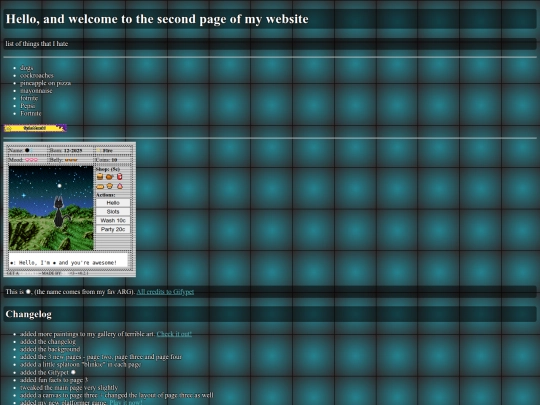Click the Changelog heading
Viewport: 540px width, 405px height.
29,314
